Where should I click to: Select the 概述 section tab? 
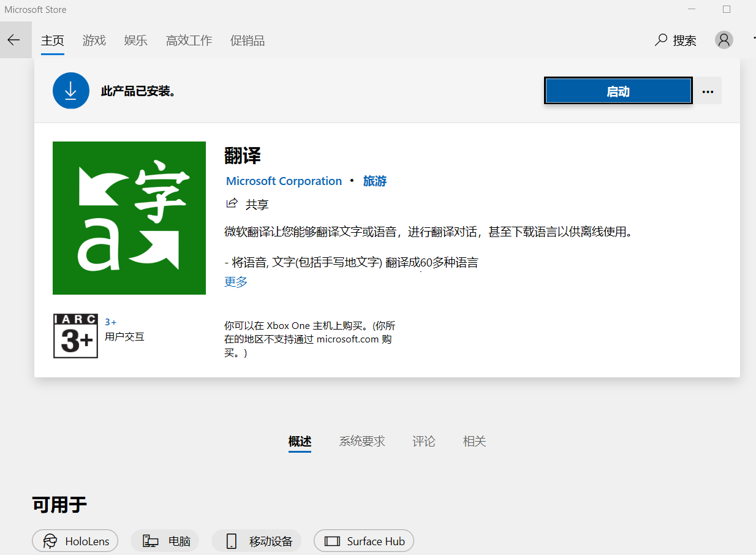point(300,441)
